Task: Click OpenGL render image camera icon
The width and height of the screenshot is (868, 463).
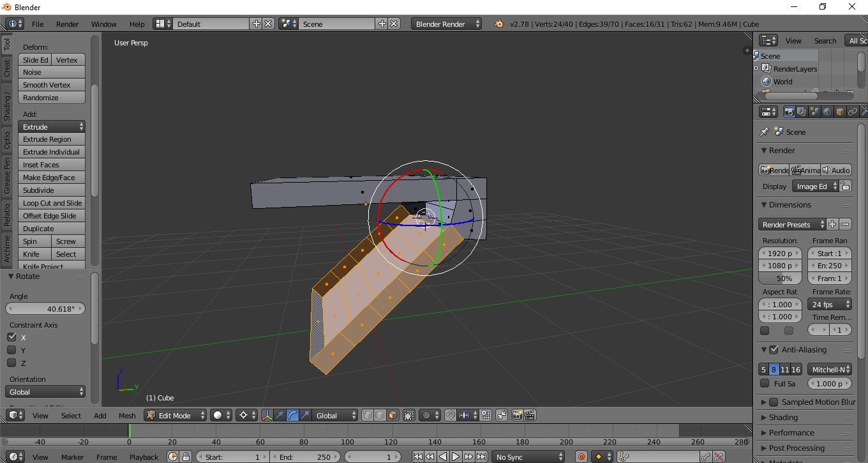Action: [x=518, y=415]
